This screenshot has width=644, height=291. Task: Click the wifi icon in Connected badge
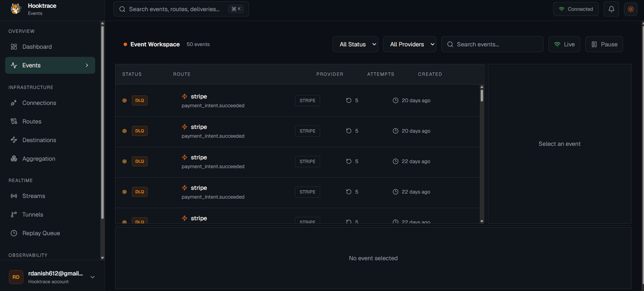click(562, 9)
